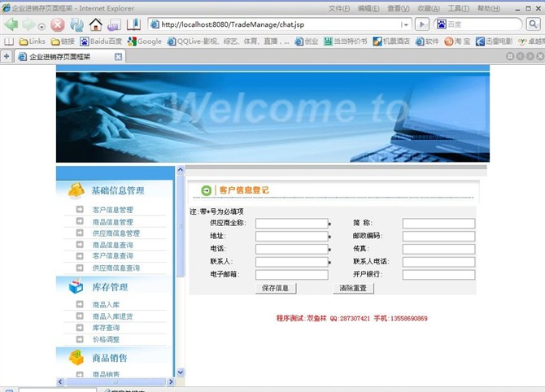Open the 查看(V) menu

point(399,8)
